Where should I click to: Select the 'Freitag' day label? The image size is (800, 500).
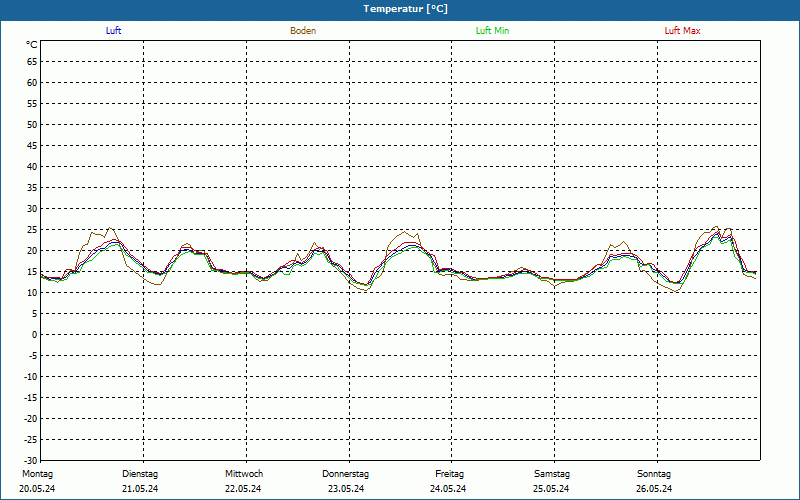449,474
